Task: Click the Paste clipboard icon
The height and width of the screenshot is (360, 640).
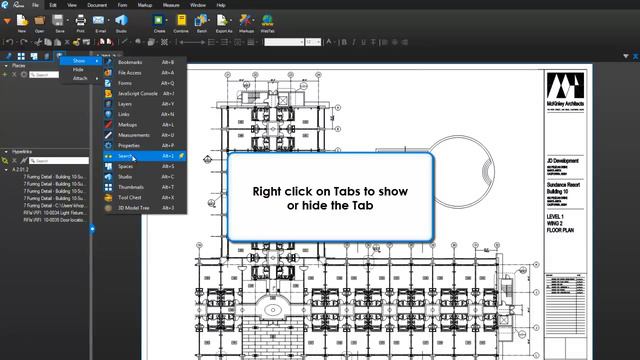Action: 58,42
